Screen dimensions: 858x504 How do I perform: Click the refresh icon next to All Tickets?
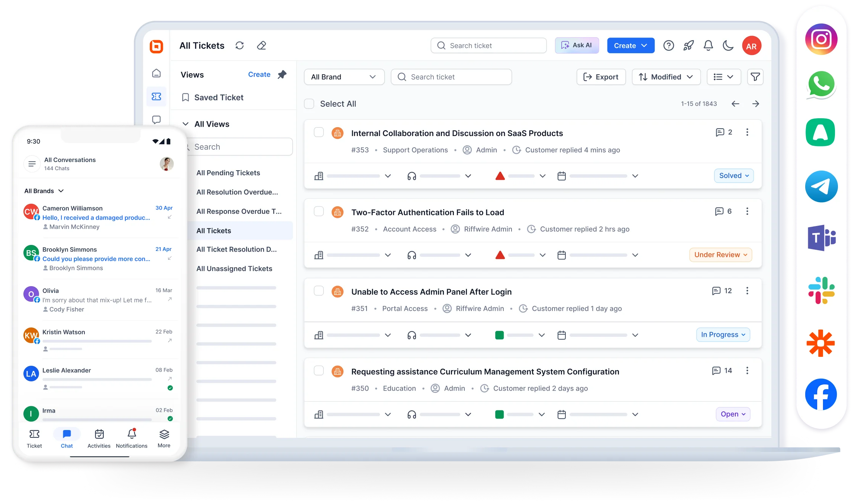[x=240, y=45]
